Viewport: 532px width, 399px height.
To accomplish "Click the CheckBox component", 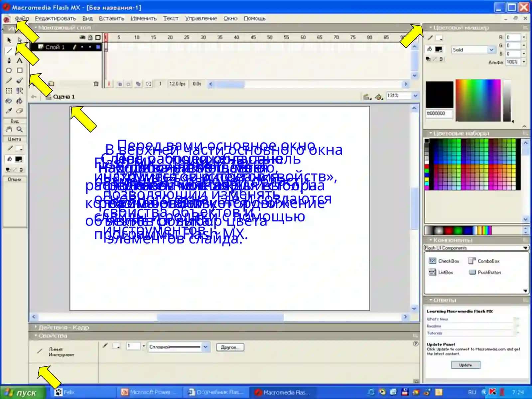I will 444,261.
